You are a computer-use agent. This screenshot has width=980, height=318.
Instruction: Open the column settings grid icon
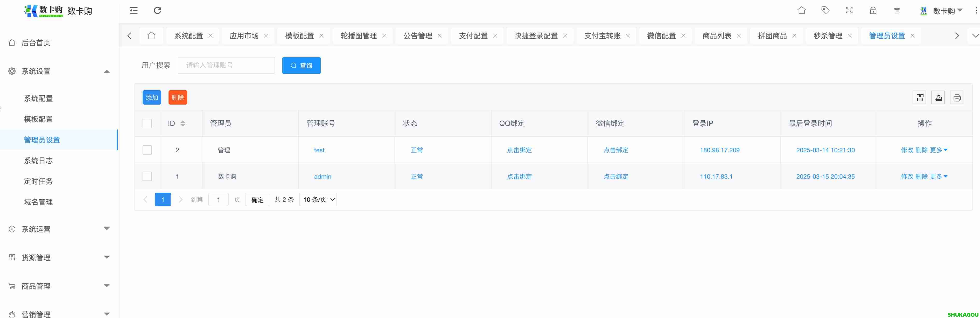(920, 97)
